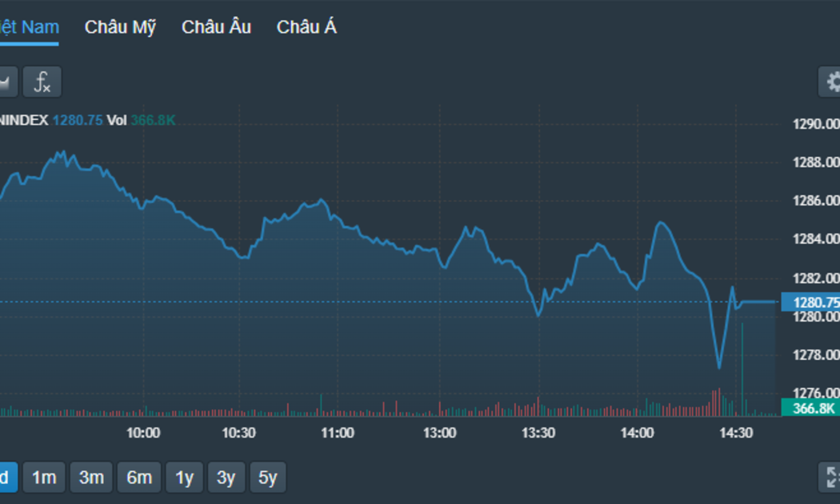Click the tall green volume bar near 14:30
Image resolution: width=840 pixels, height=504 pixels.
click(x=742, y=370)
